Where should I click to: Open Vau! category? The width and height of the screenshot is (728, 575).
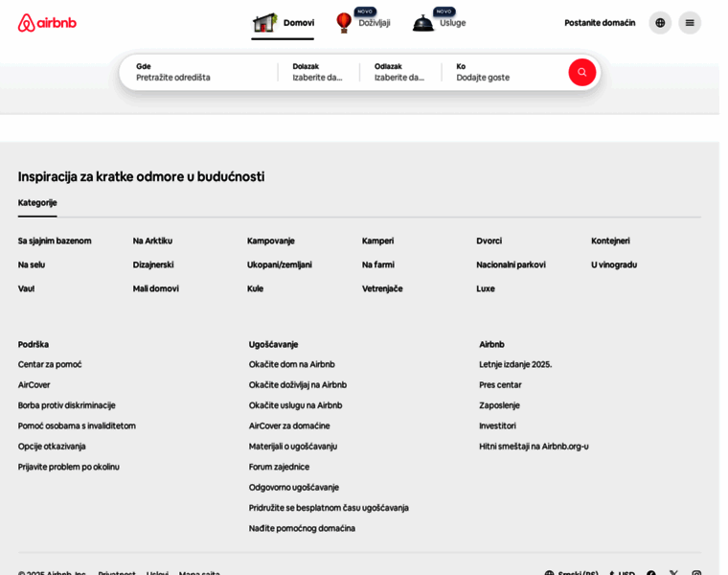[26, 288]
